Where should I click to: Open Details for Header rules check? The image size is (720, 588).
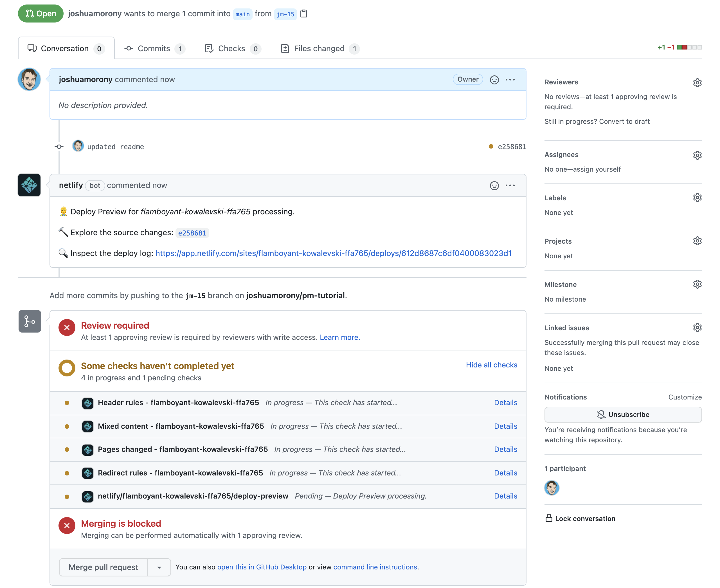505,402
